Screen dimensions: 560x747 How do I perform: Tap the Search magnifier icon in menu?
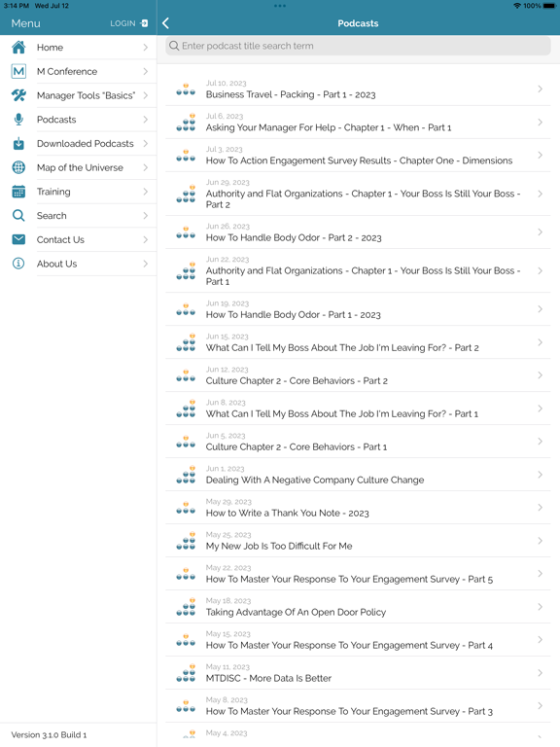pos(18,216)
